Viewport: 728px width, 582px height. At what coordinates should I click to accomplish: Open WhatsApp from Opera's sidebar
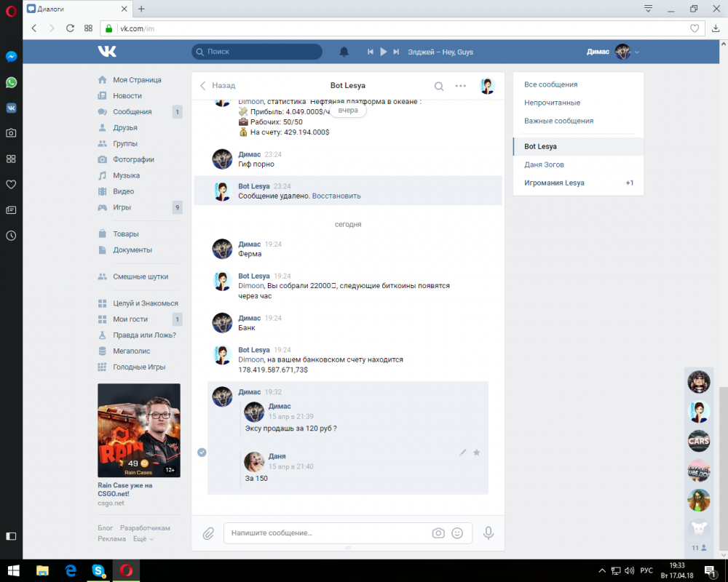point(11,82)
